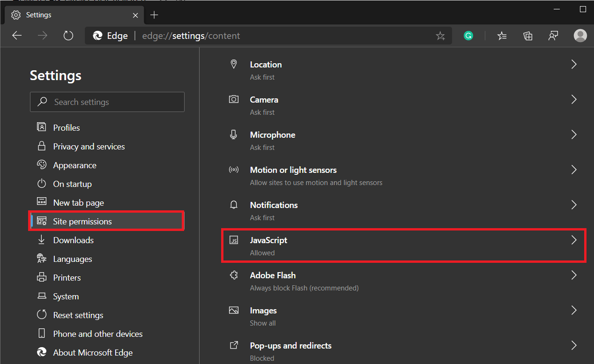Click the Notifications bell icon
Image resolution: width=594 pixels, height=364 pixels.
point(234,205)
